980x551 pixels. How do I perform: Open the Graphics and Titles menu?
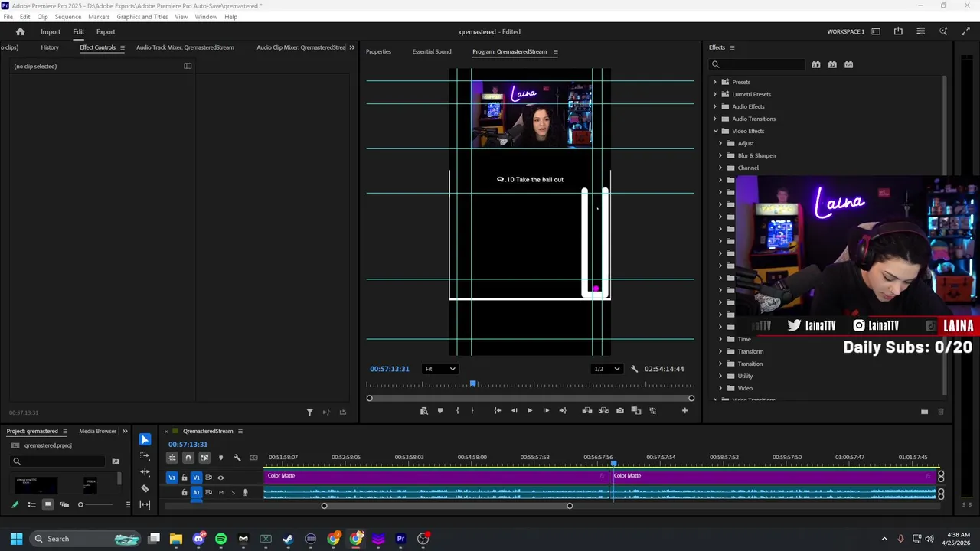pyautogui.click(x=142, y=16)
